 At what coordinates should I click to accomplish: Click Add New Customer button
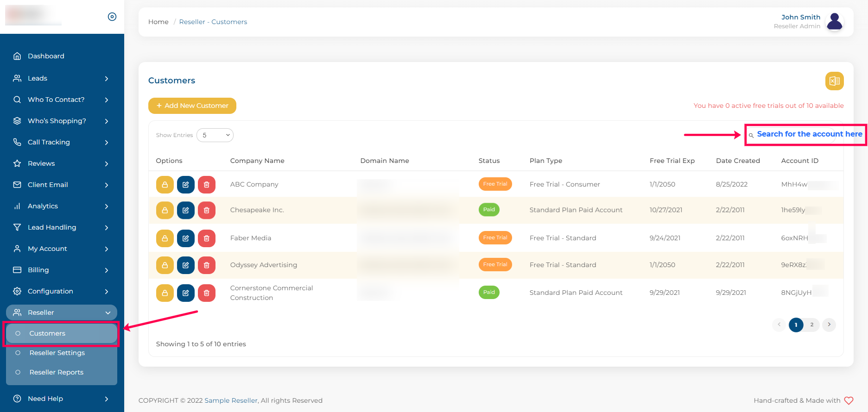coord(192,106)
